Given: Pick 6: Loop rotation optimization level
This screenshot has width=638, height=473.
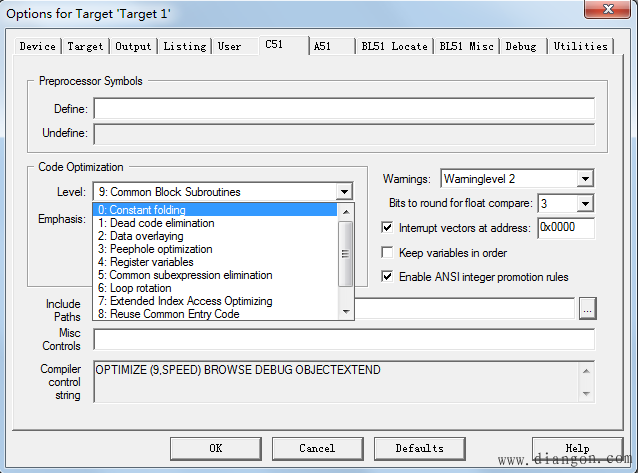Looking at the screenshot, I should [215, 288].
